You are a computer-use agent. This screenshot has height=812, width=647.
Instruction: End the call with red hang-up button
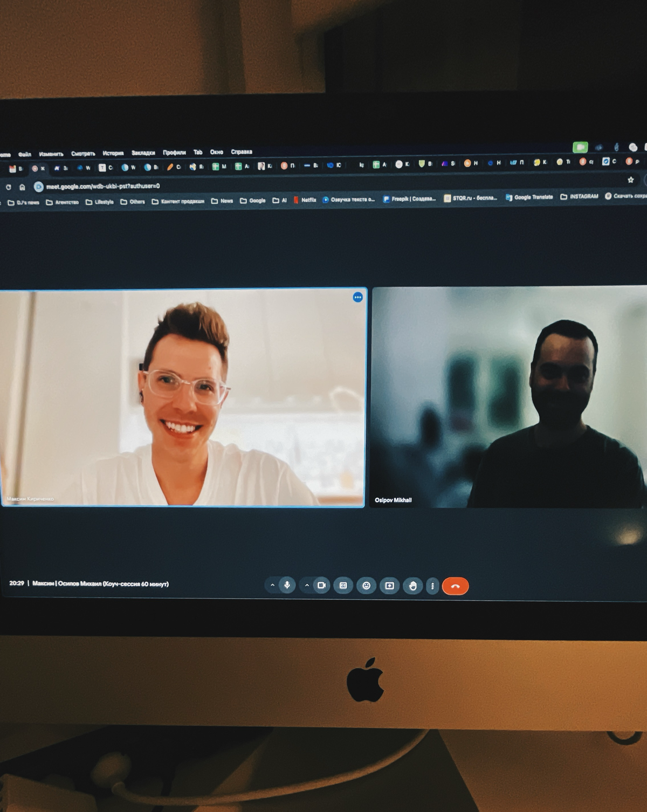(x=455, y=586)
